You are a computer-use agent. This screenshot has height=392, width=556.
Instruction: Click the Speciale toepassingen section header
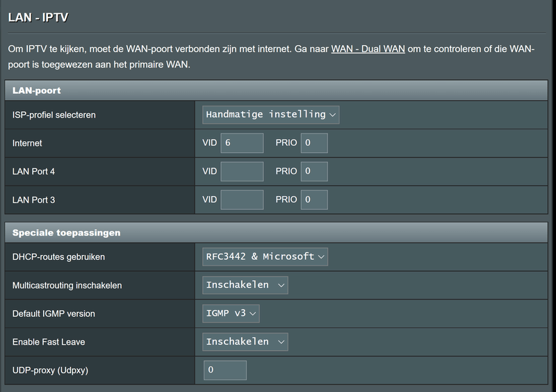click(67, 233)
